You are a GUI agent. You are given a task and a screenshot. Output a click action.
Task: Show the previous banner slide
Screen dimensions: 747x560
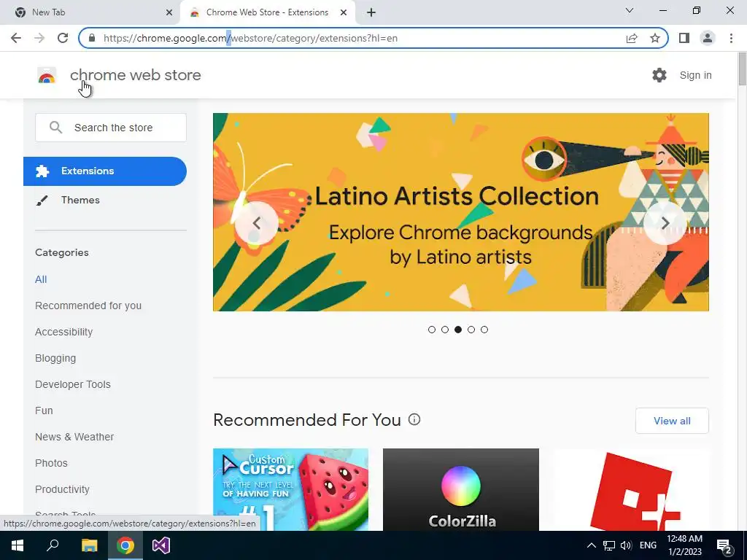pos(256,223)
